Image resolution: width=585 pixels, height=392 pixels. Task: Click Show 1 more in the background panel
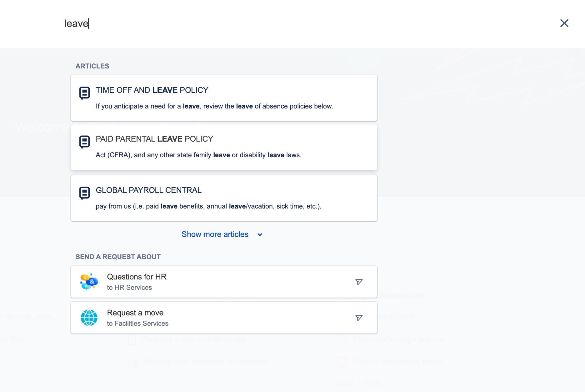(357, 383)
